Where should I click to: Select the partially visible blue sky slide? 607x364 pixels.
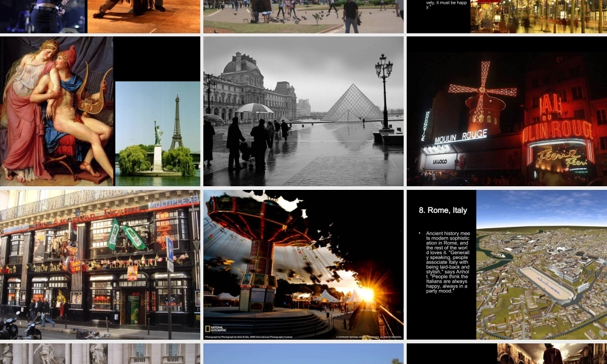click(x=303, y=354)
